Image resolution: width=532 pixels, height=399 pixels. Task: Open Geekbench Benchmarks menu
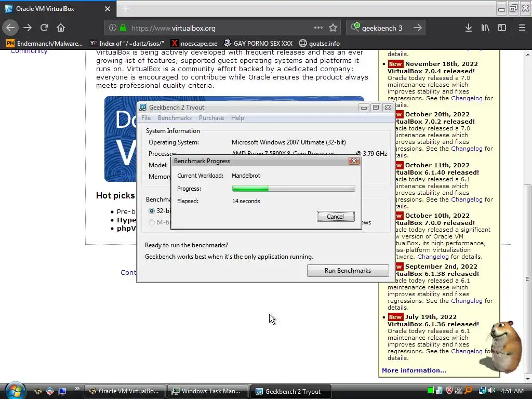click(175, 118)
